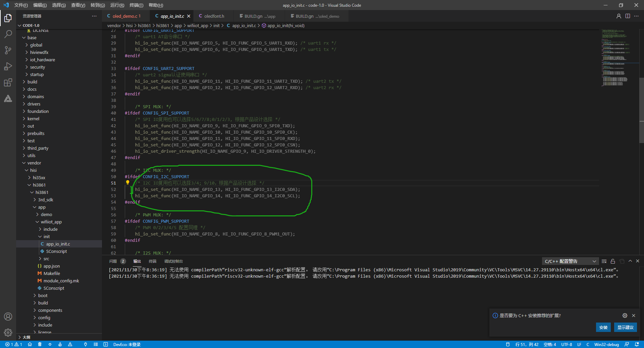644x348 pixels.
Task: Open the 运行(R) menu
Action: point(117,5)
